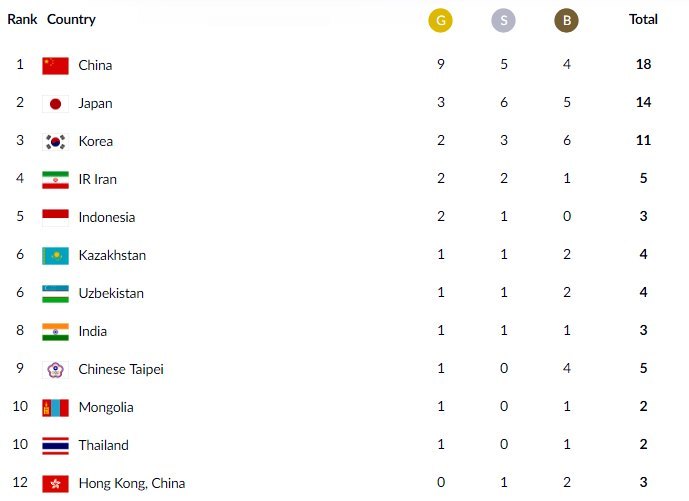Click the Kazakhstan flag icon
Image resolution: width=689 pixels, height=501 pixels.
click(x=55, y=256)
